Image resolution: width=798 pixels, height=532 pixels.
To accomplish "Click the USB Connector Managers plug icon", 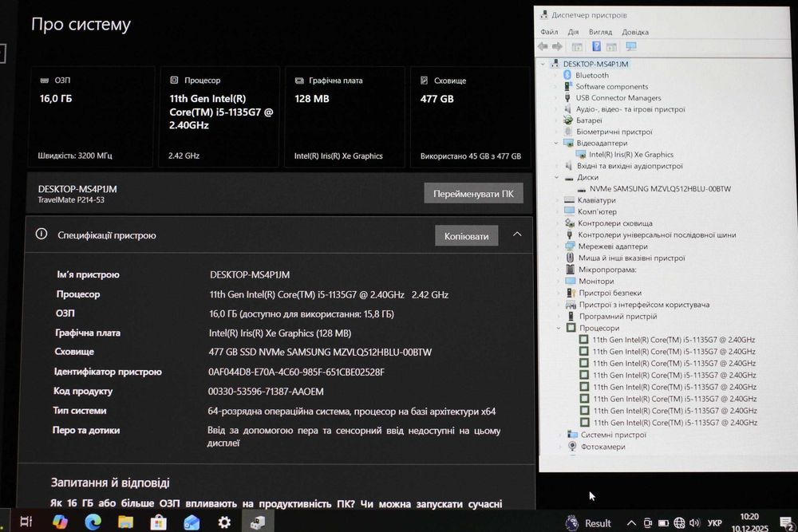I will point(567,97).
